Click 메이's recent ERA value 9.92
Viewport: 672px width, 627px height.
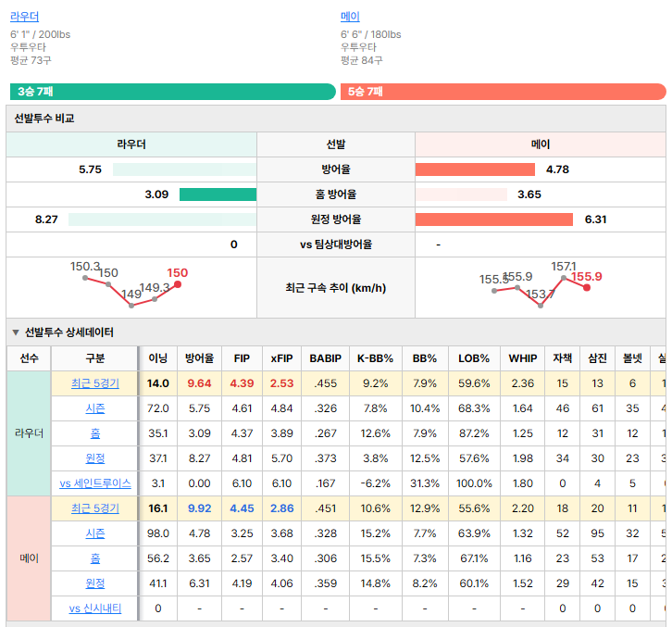199,508
